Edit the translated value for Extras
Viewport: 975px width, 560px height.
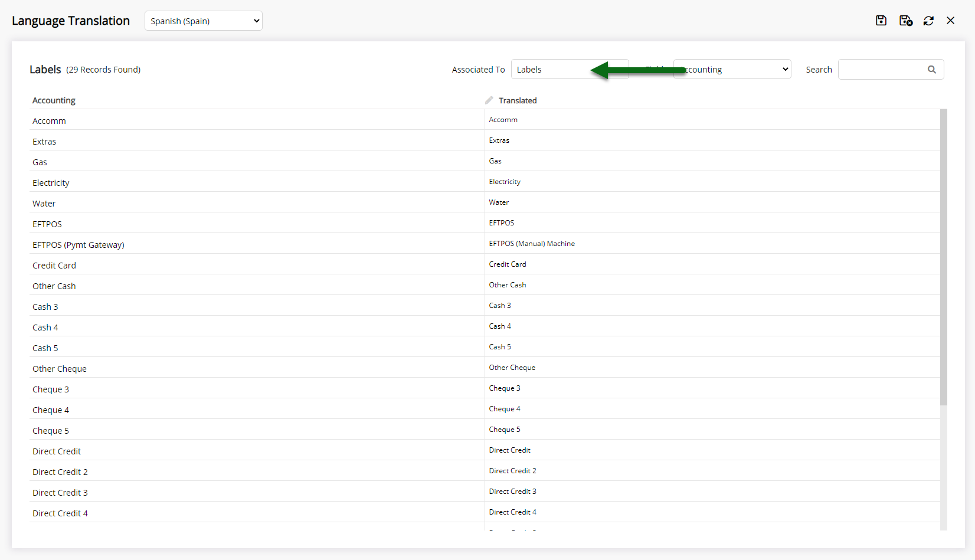pyautogui.click(x=712, y=140)
